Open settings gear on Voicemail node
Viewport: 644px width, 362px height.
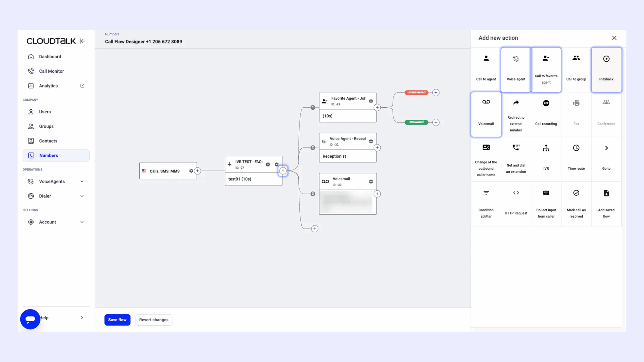[371, 182]
